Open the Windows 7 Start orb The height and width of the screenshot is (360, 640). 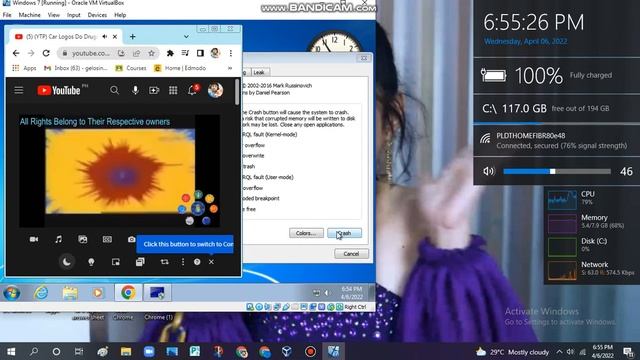[11, 293]
